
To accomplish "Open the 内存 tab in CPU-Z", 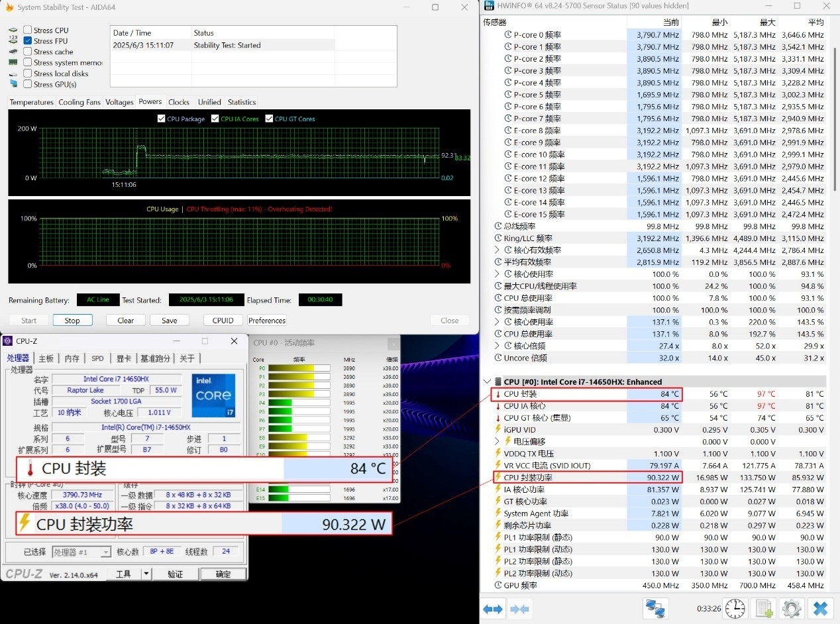I will click(72, 358).
